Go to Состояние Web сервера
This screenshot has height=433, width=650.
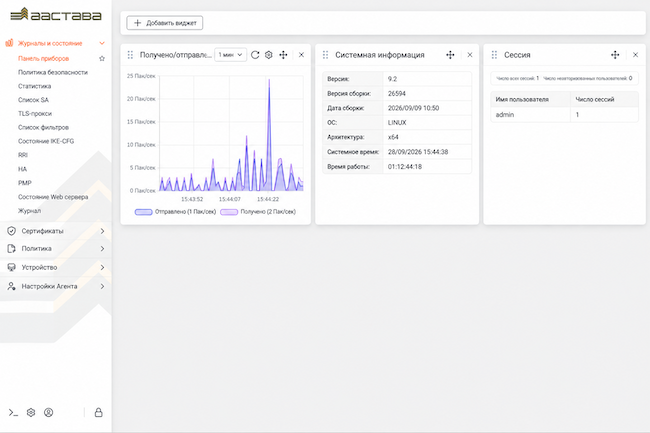click(53, 197)
